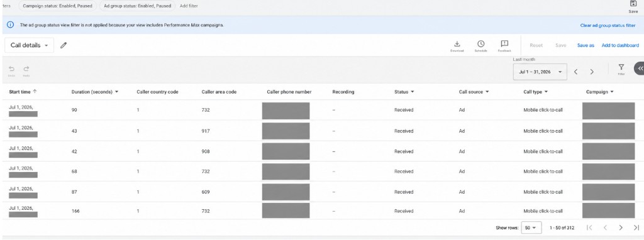Click Ad call source in 87-second row

click(x=462, y=192)
